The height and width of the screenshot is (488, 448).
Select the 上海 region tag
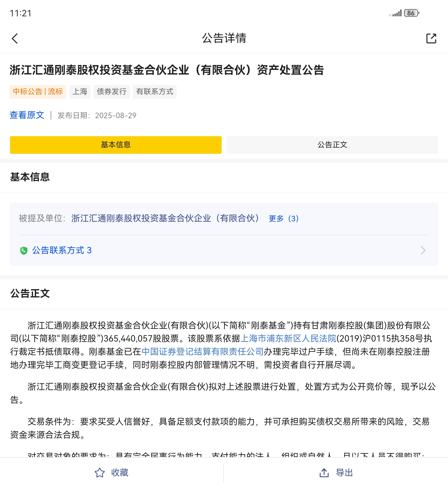pos(80,92)
